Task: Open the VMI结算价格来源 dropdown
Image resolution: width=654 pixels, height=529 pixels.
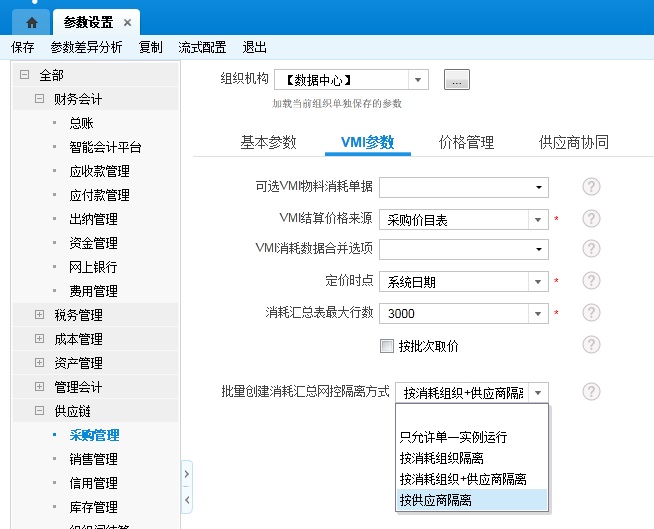Action: coord(538,219)
